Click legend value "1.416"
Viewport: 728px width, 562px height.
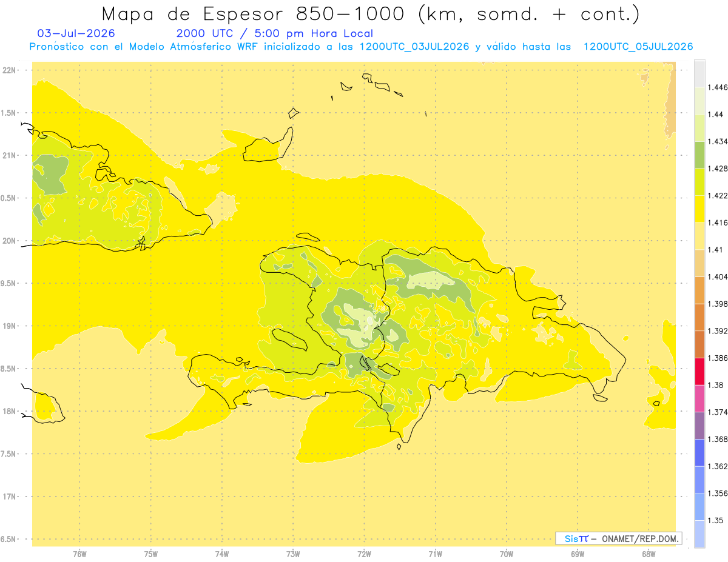coord(718,222)
